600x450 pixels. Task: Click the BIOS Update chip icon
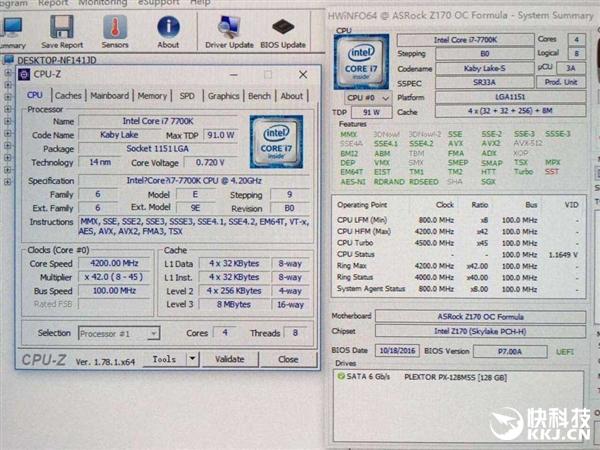point(283,27)
